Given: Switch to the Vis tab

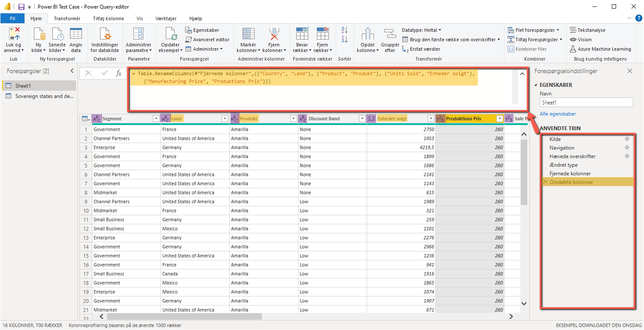Looking at the screenshot, I should point(140,18).
